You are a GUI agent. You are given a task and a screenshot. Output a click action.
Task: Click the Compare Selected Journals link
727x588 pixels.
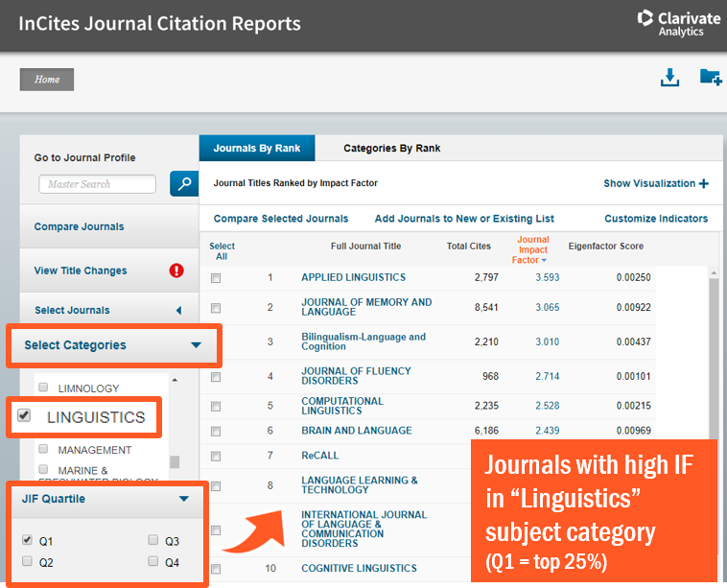tap(281, 219)
